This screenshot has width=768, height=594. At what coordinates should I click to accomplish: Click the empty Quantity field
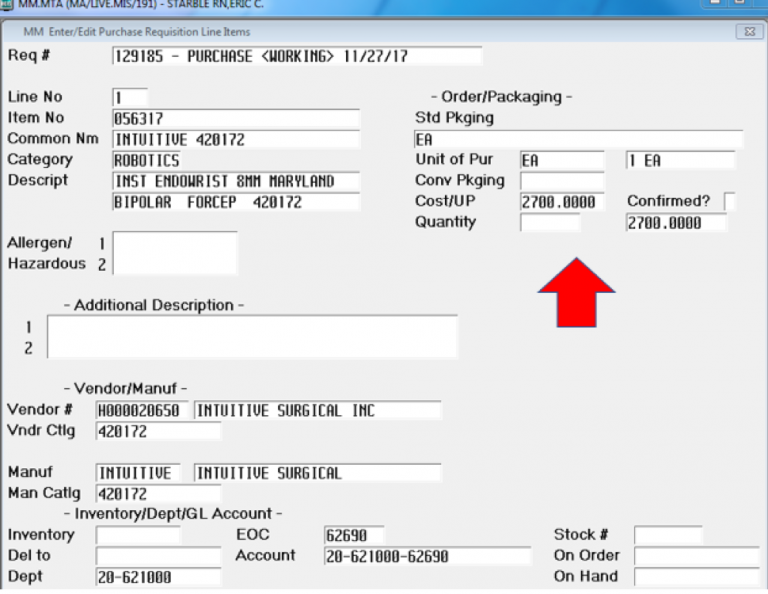point(550,223)
